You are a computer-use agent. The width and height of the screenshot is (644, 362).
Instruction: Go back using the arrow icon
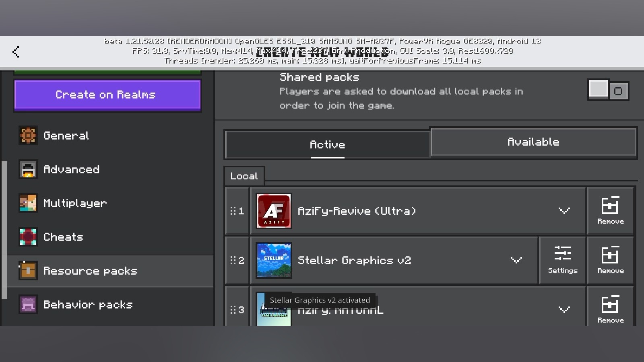click(16, 51)
